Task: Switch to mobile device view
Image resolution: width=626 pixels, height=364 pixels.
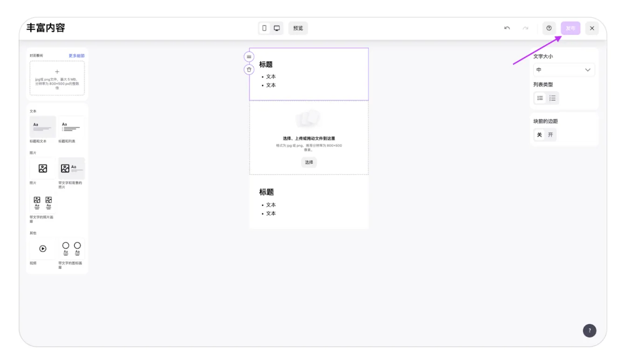Action: coord(265,28)
